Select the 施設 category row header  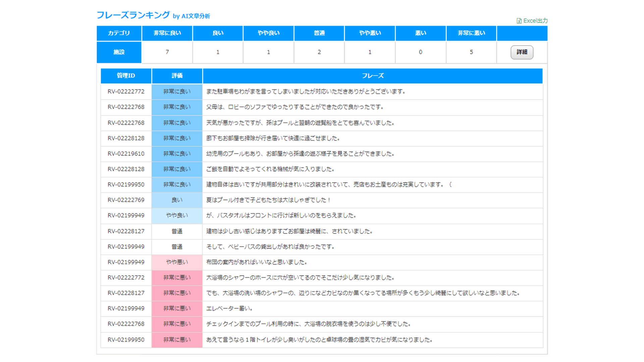point(119,52)
